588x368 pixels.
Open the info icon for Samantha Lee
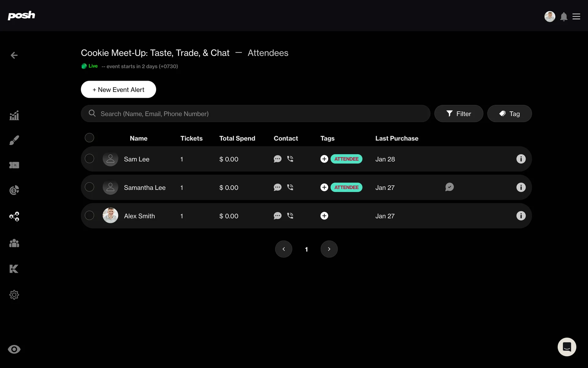(521, 187)
